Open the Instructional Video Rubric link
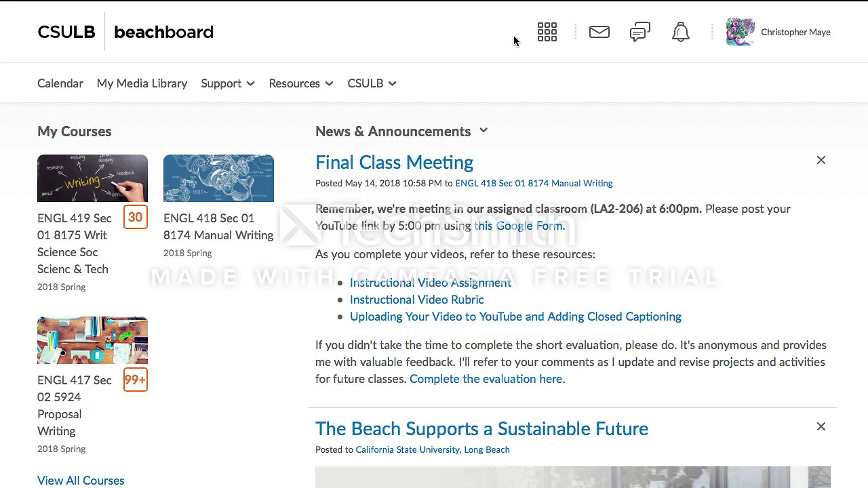The image size is (868, 488). 417,300
